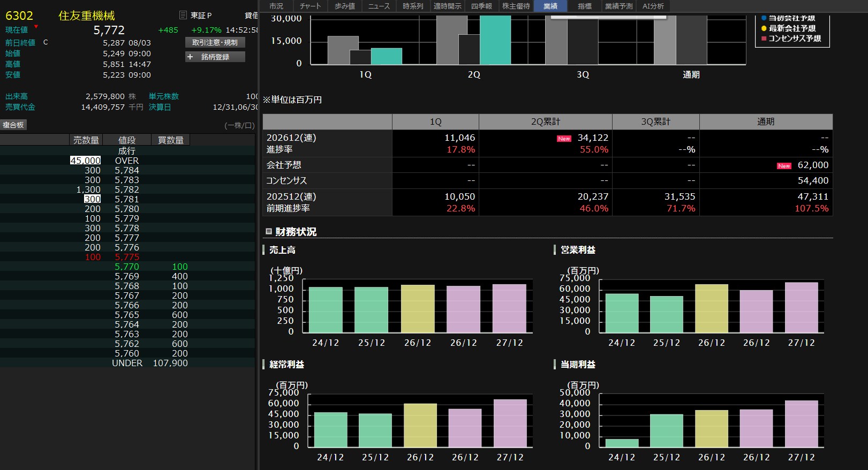Click the OVER row in order book

click(127, 161)
